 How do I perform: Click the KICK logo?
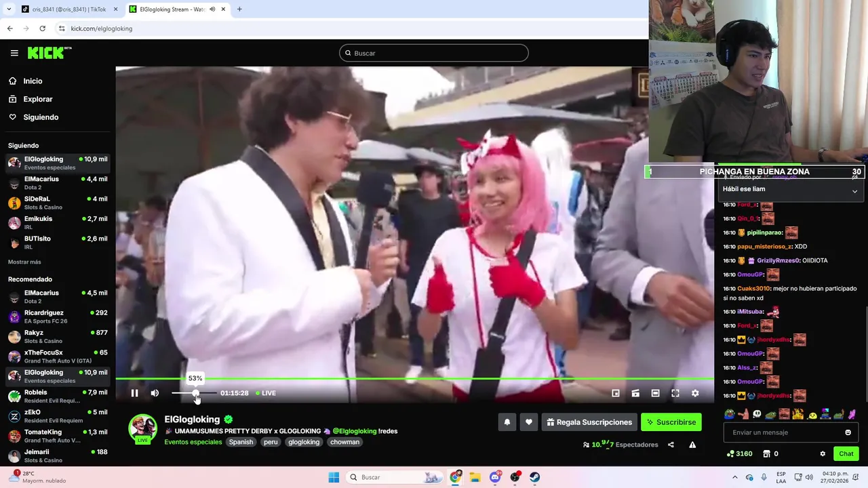(x=50, y=53)
